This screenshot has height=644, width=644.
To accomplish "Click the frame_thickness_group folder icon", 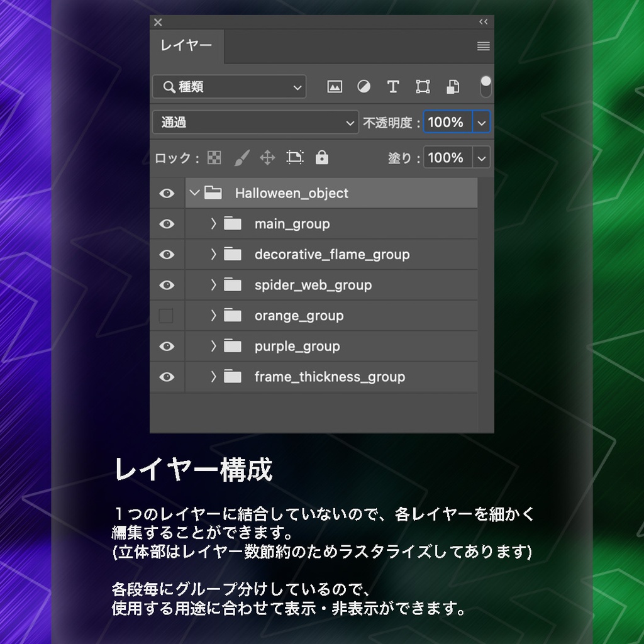I will 233,376.
